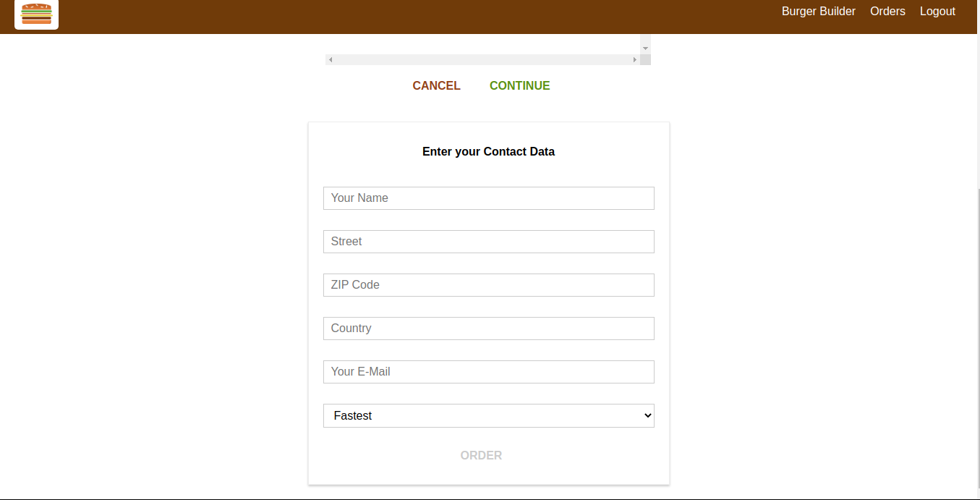Click the left scroll arrow of burger preview
The width and height of the screenshot is (980, 500).
coord(331,59)
